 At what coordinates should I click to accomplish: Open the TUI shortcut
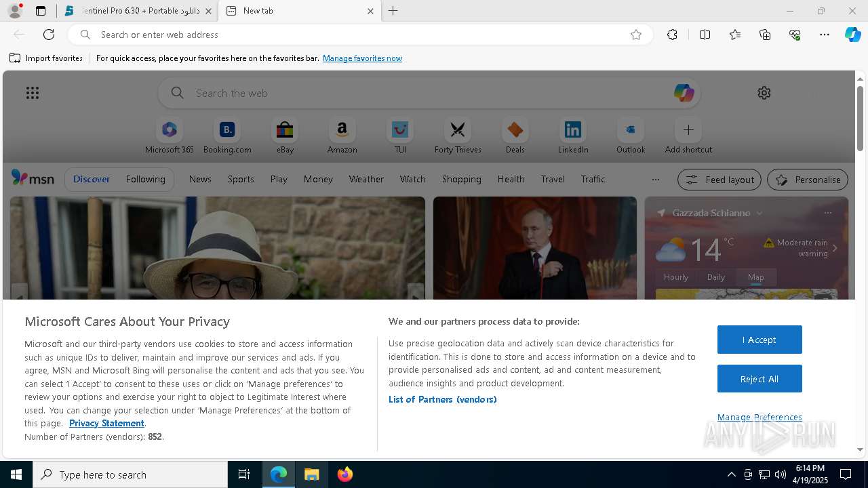(x=400, y=136)
